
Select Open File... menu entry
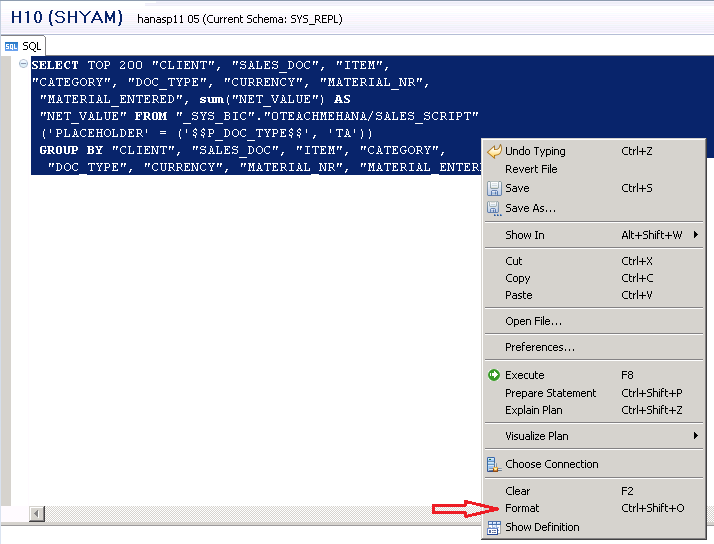tap(594, 321)
